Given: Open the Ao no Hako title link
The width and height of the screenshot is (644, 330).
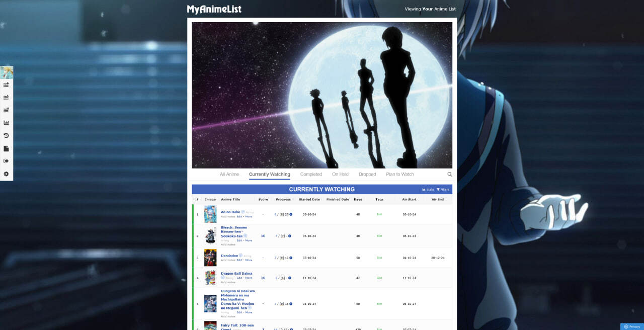Looking at the screenshot, I should (x=230, y=212).
